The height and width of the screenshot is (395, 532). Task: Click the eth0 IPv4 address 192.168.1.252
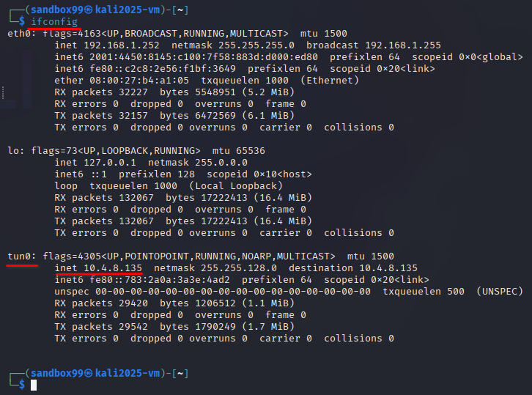click(122, 45)
